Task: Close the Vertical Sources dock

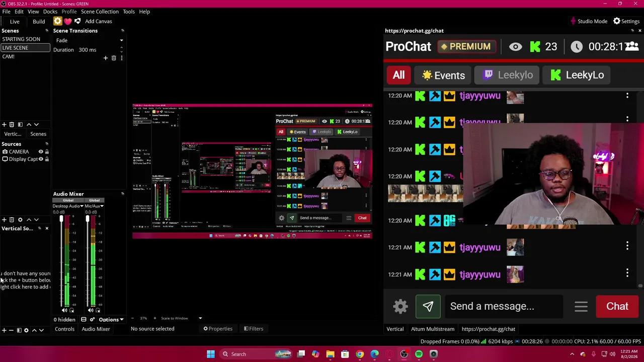Action: click(47, 228)
